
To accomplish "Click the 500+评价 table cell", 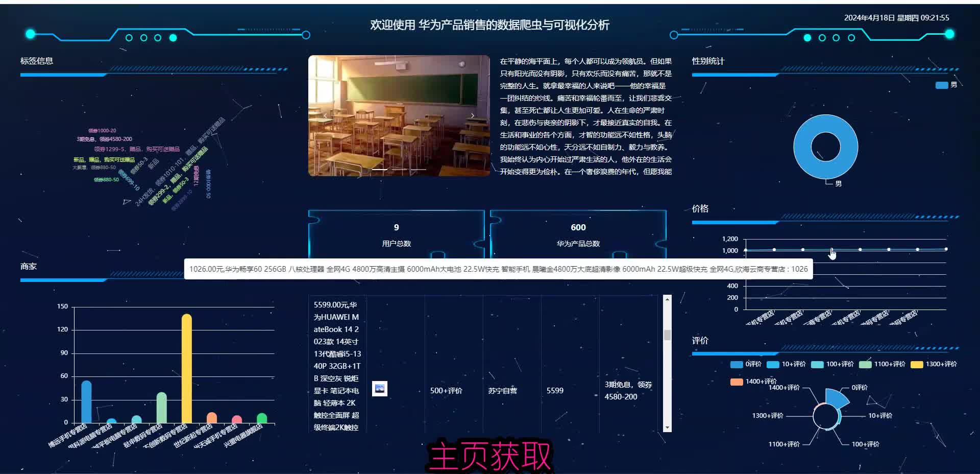I will coord(446,390).
